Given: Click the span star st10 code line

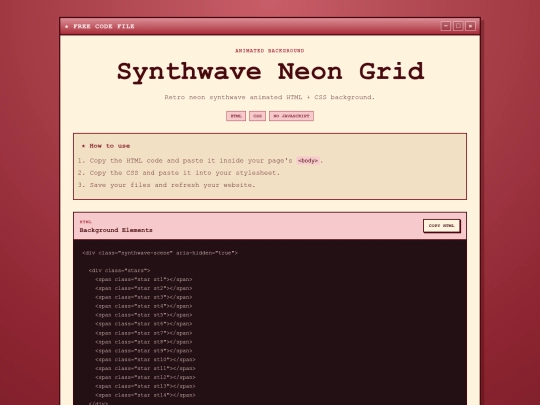Looking at the screenshot, I should pyautogui.click(x=145, y=360).
